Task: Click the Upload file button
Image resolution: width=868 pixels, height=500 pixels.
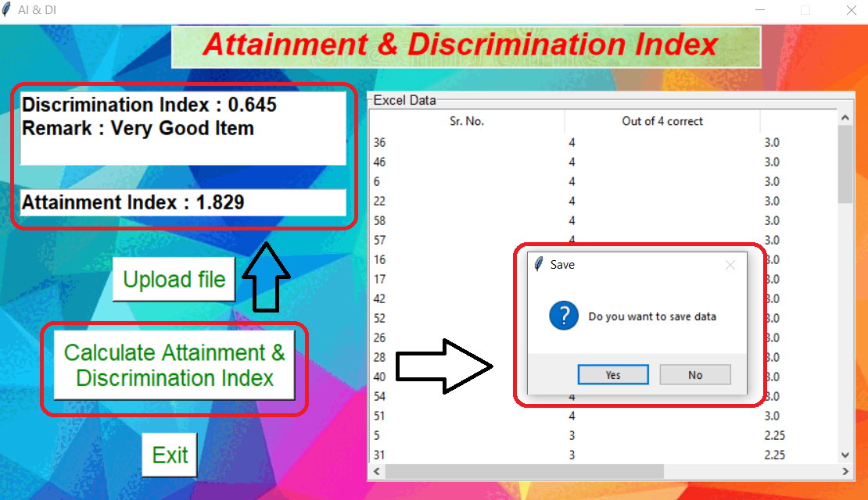Action: pyautogui.click(x=174, y=280)
